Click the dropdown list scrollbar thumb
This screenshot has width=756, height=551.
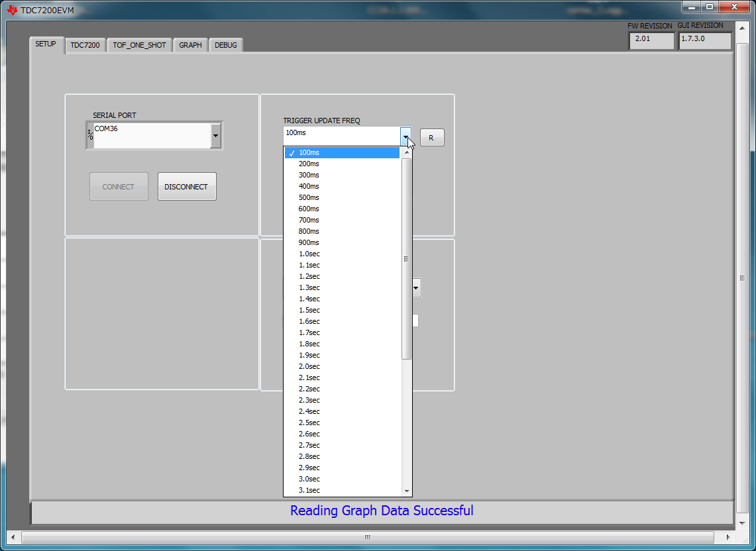pos(406,259)
